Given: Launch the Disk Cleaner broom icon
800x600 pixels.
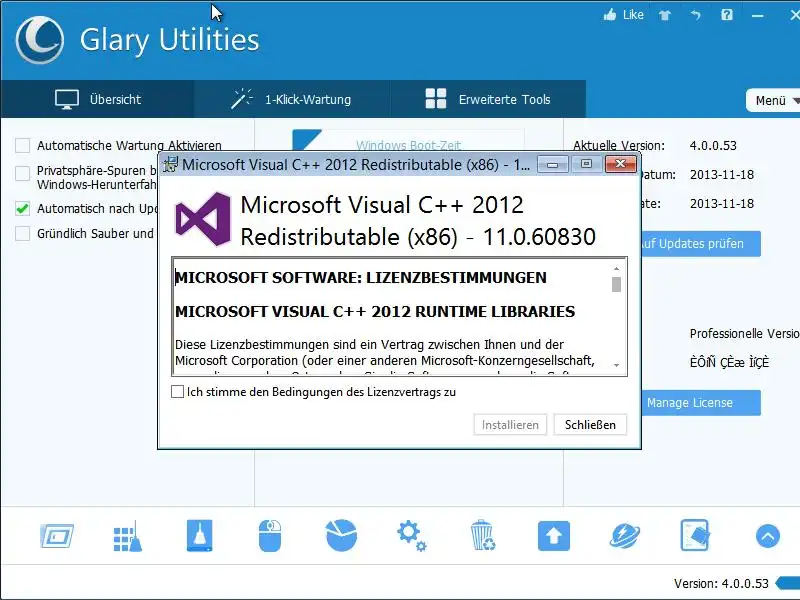Looking at the screenshot, I should [x=199, y=536].
